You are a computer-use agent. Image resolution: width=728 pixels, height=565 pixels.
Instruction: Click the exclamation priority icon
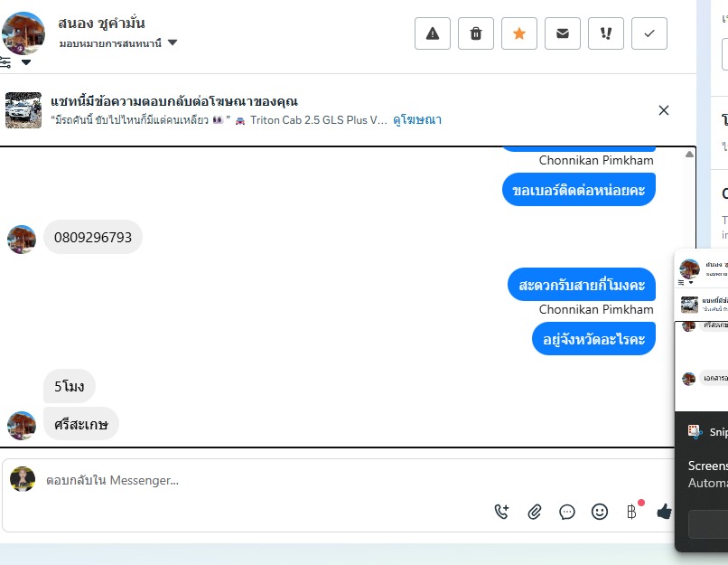point(605,33)
